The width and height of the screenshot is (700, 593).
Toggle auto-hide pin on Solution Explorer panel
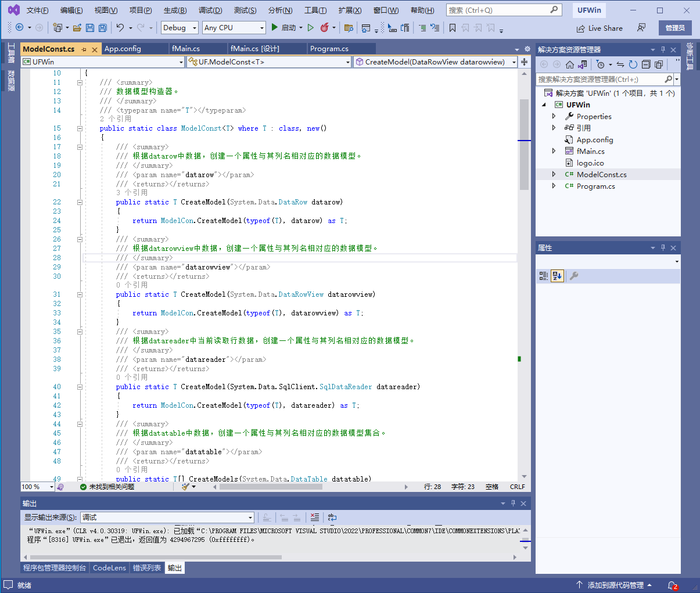(x=663, y=49)
